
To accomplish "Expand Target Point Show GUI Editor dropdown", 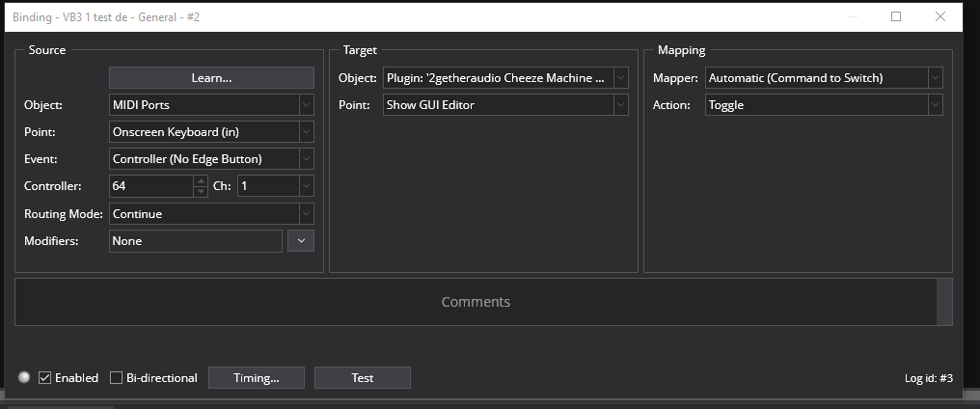I will coord(505,104).
